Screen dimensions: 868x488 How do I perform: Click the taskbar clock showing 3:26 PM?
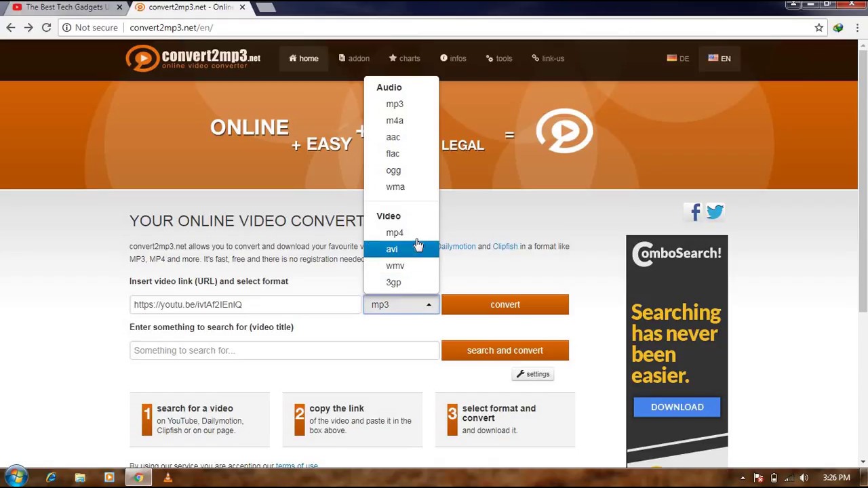tap(836, 478)
